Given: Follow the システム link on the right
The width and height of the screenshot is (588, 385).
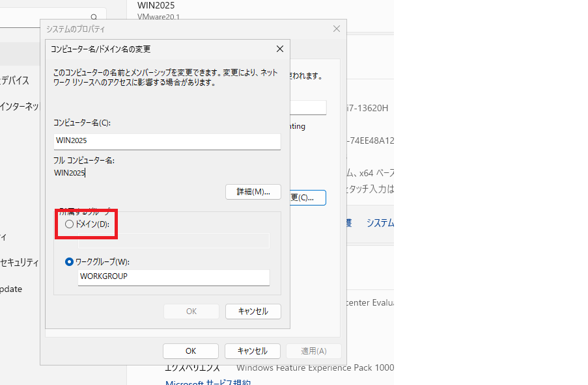Looking at the screenshot, I should pos(380,222).
